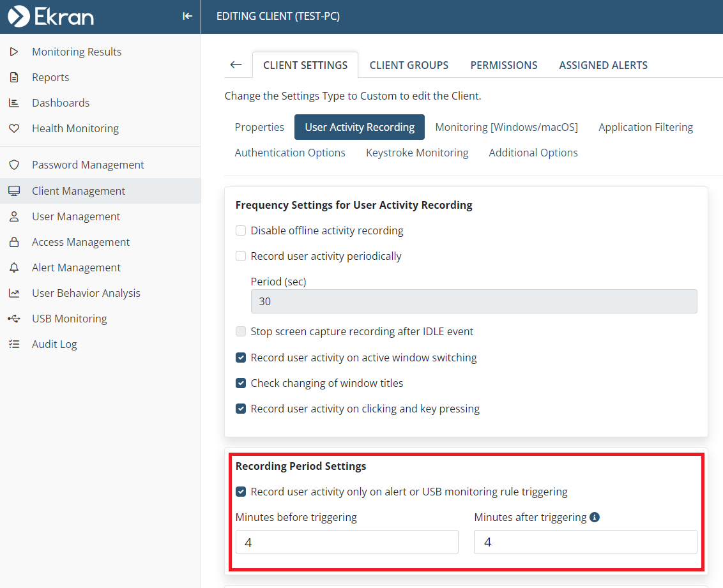Click the Health Monitoring heart icon
Screen dimensions: 723x588
tap(14, 128)
